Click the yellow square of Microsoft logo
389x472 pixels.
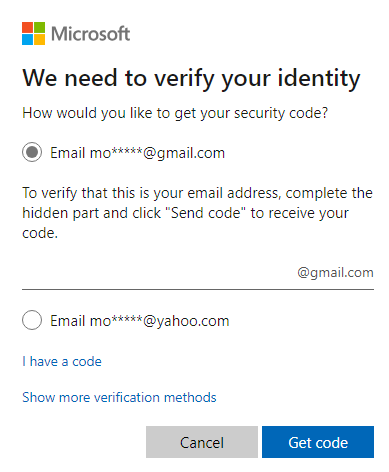[x=39, y=39]
